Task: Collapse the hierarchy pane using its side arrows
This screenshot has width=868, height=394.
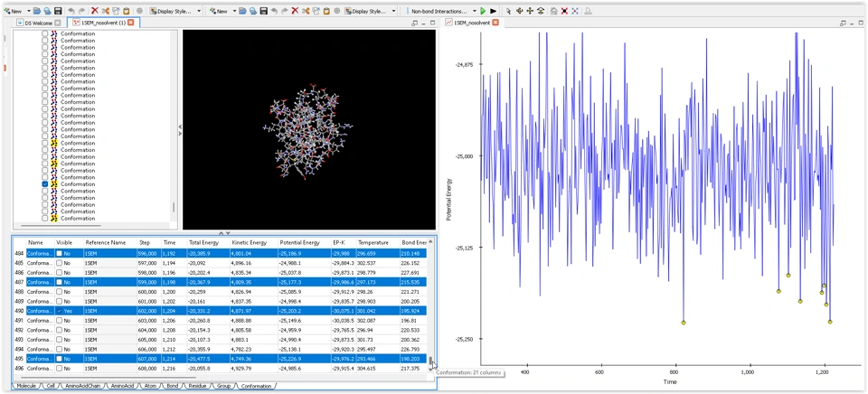Action: (180, 129)
